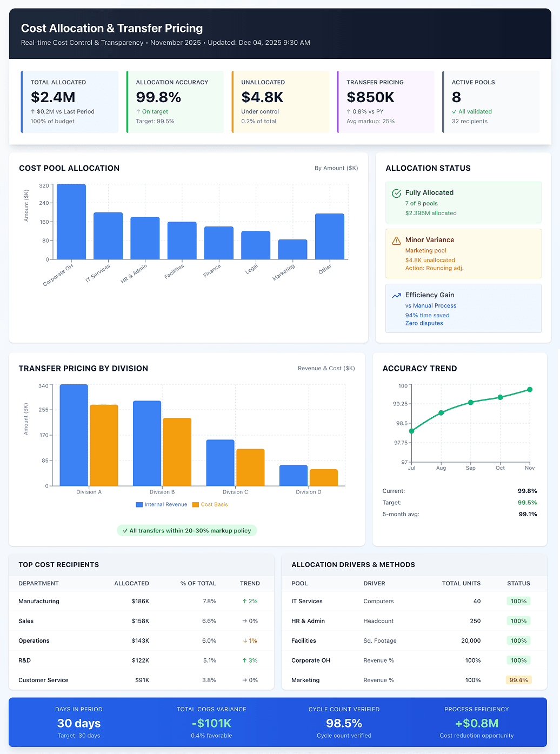Click the On target up arrow indicator
The image size is (560, 754).
tap(138, 112)
